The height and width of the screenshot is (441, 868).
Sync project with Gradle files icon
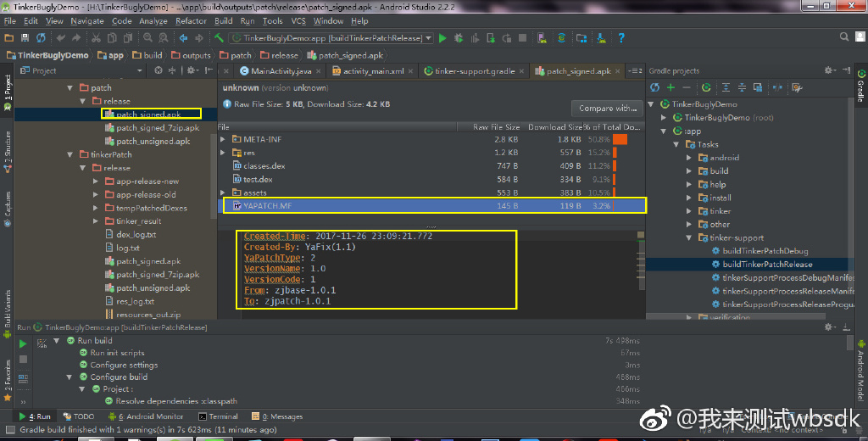click(561, 37)
